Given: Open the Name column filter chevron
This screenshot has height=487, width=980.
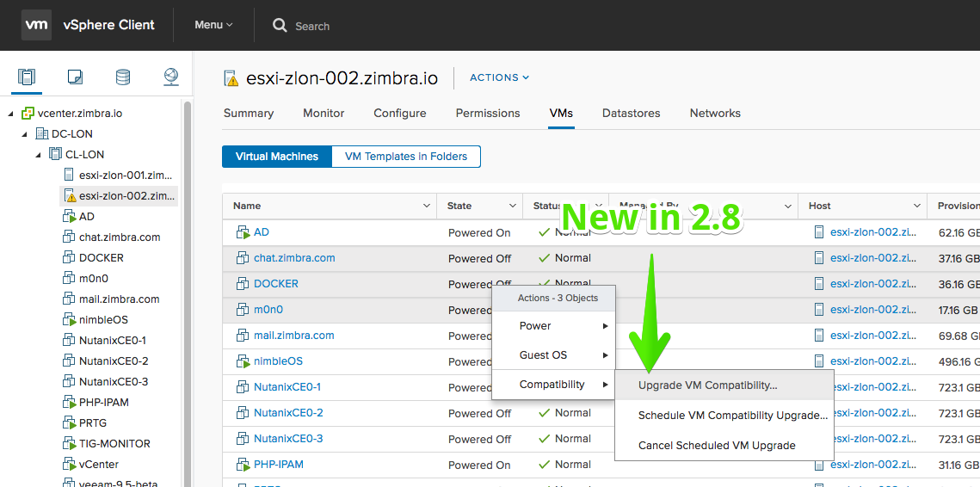Looking at the screenshot, I should [427, 206].
